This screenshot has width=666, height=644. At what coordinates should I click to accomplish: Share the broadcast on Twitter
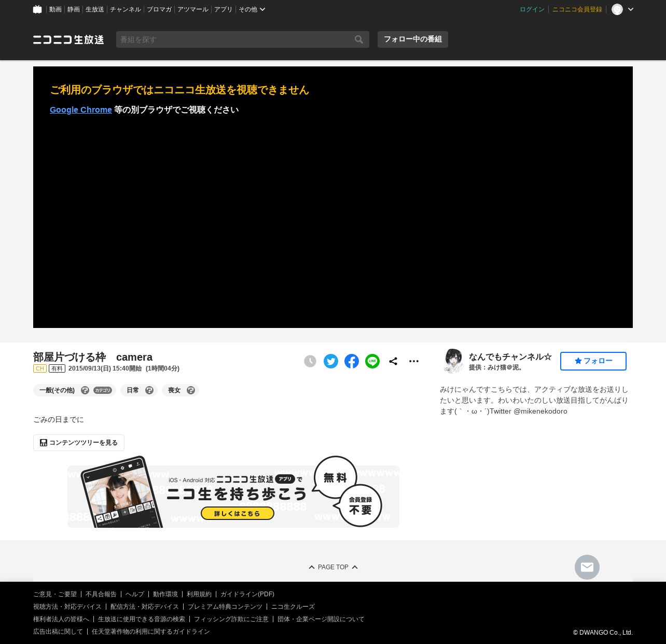pos(331,361)
